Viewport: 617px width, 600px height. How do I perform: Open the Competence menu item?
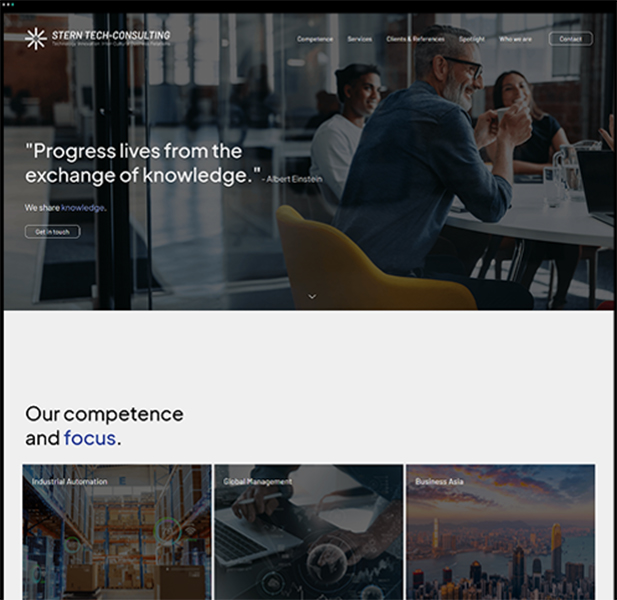pos(315,39)
